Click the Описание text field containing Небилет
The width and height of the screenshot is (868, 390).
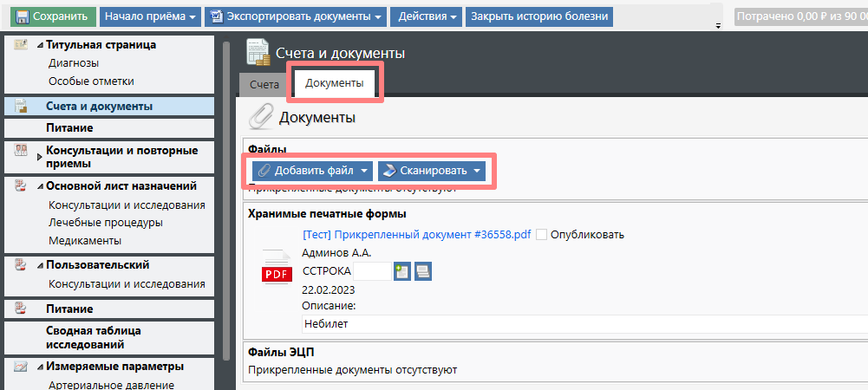click(x=581, y=324)
